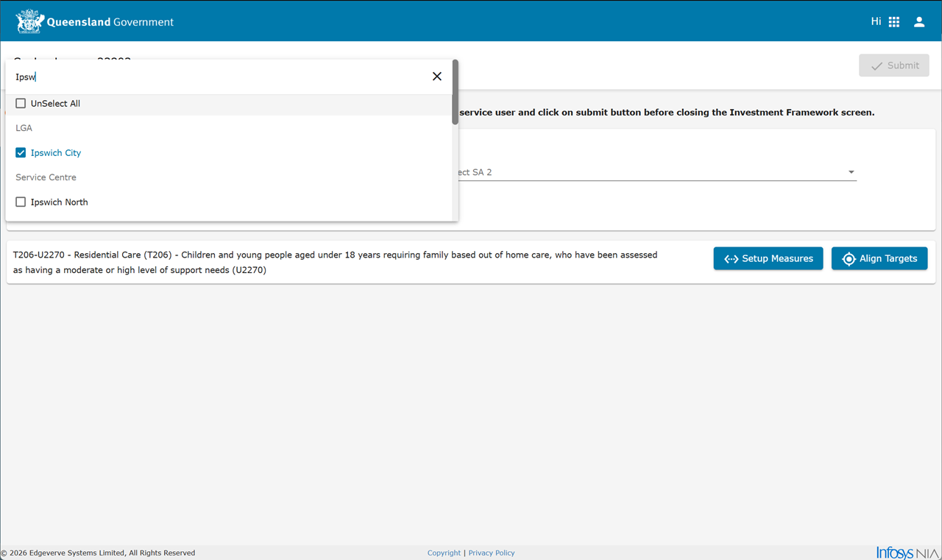This screenshot has width=942, height=560.
Task: Select the Ipswich City option label
Action: pos(56,153)
